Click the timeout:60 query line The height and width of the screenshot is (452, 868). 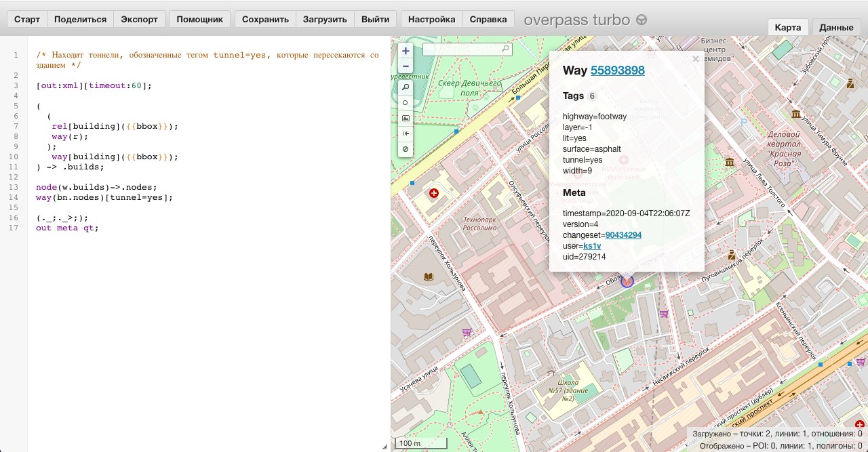point(94,85)
